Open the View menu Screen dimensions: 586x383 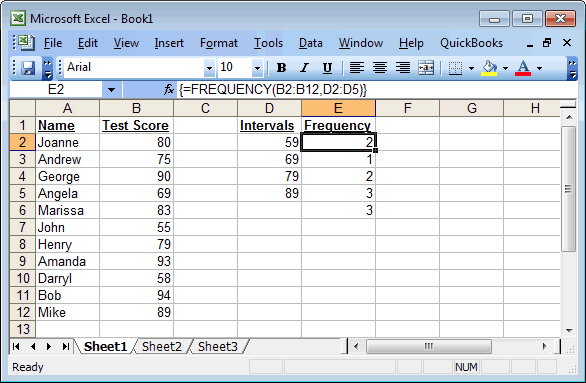(126, 43)
